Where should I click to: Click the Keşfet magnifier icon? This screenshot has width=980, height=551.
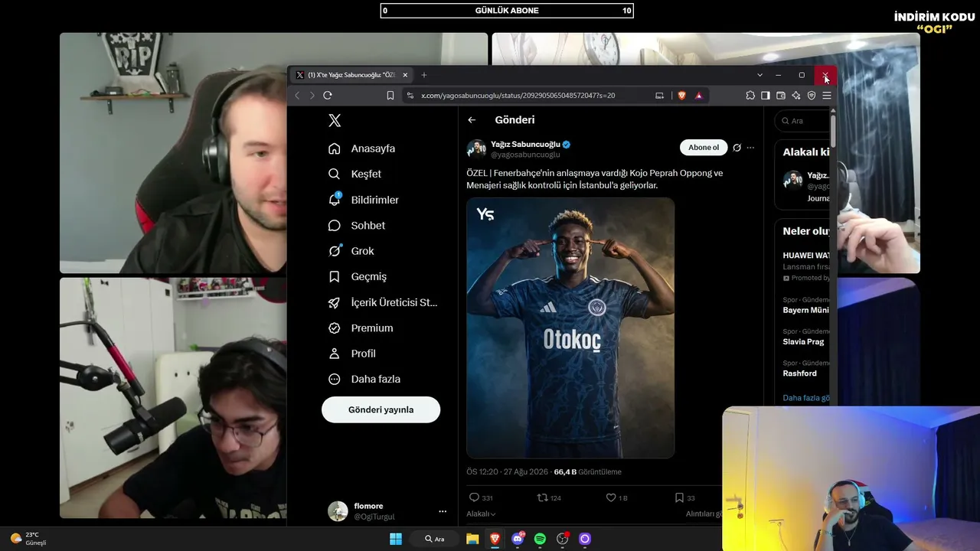[x=334, y=174]
